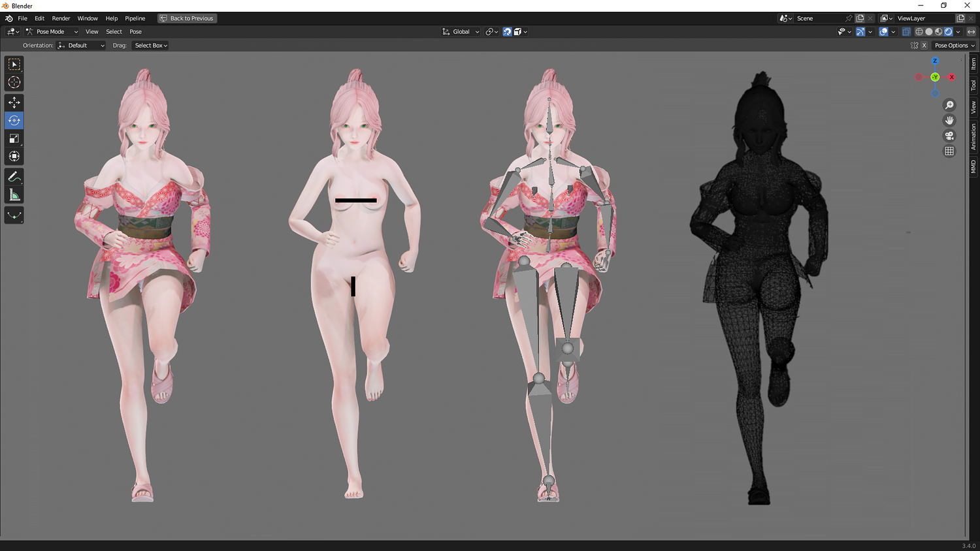Open the Tool sidebar tab

973,85
